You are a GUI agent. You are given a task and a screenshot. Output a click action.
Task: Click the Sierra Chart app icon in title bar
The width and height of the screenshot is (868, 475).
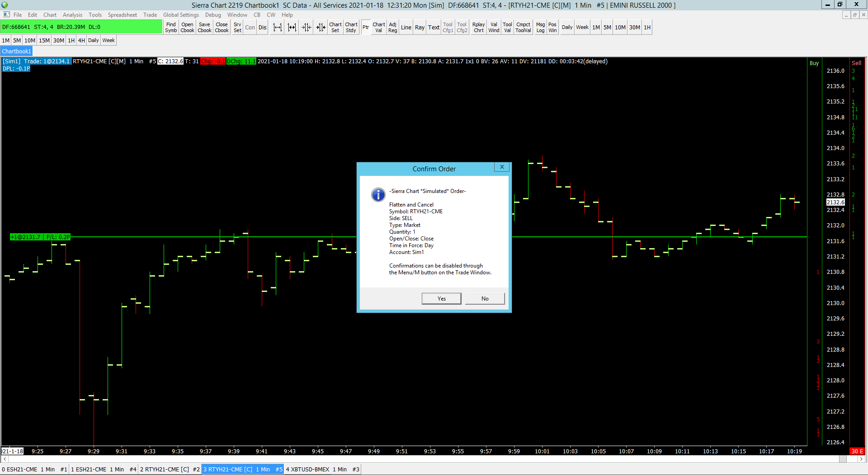tap(5, 5)
